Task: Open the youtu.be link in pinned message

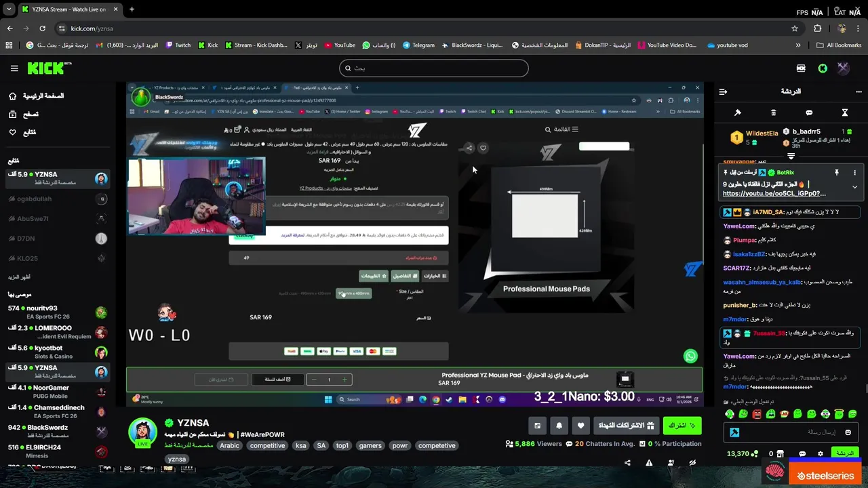Action: (x=774, y=193)
